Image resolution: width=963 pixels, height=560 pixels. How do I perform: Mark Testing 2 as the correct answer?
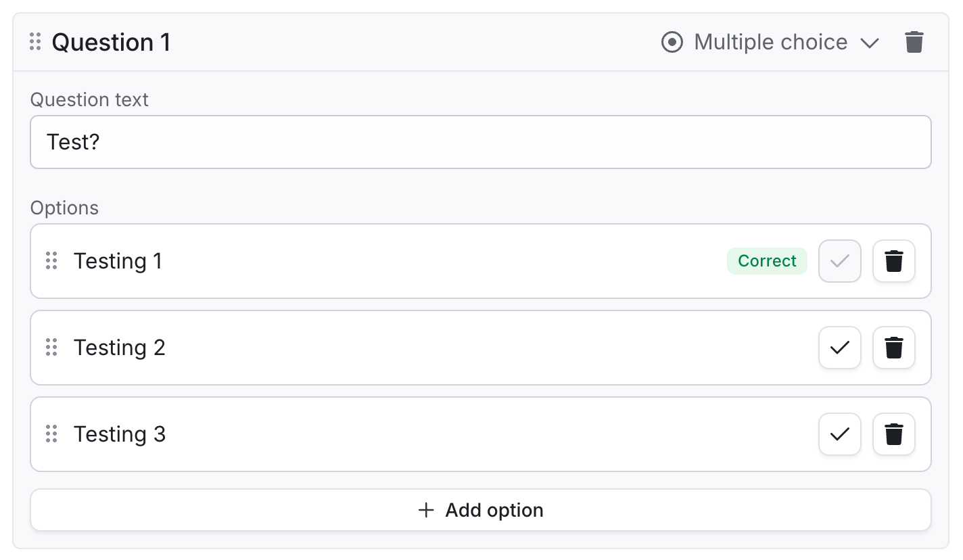coord(840,348)
